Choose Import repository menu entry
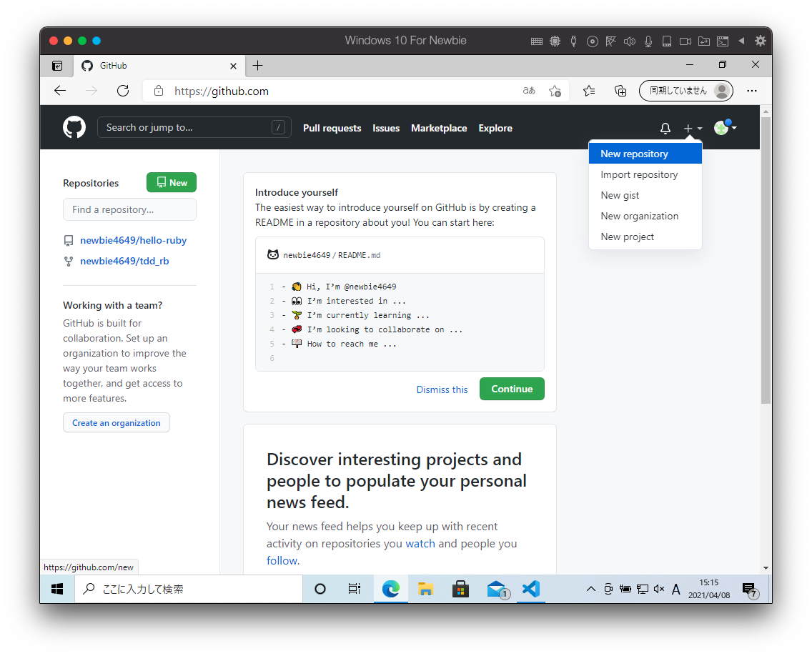 pyautogui.click(x=645, y=174)
